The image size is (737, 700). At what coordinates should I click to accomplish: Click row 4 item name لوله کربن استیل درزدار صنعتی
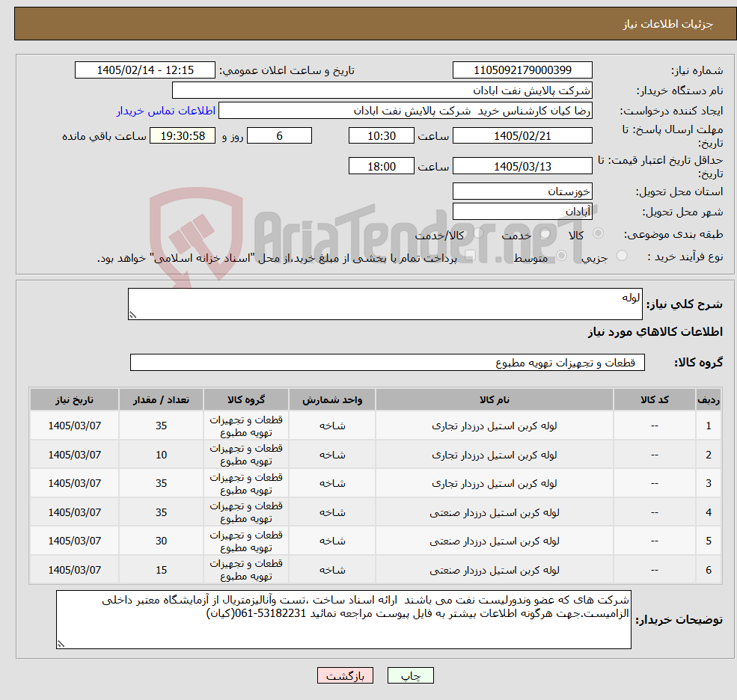(494, 512)
